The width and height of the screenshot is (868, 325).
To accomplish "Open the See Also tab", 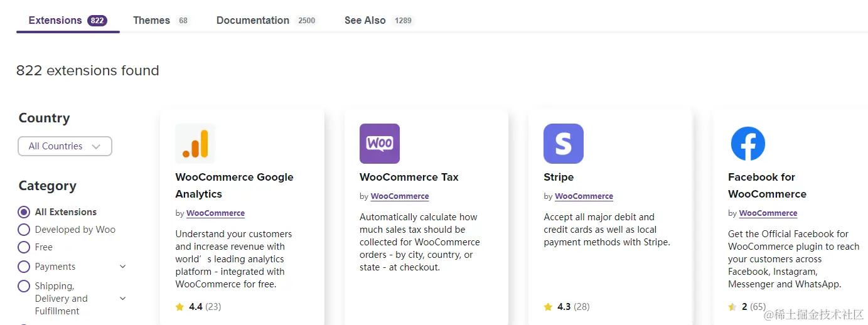I will [379, 20].
